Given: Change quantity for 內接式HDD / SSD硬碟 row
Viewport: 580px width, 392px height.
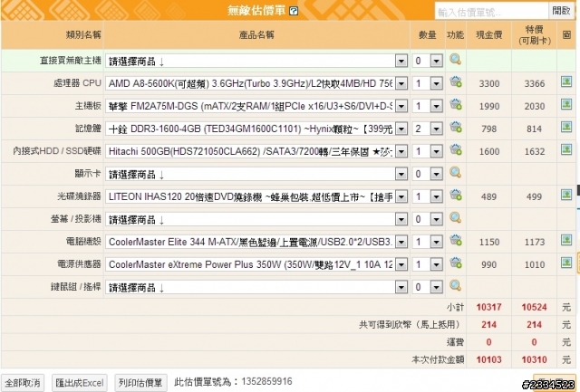Looking at the screenshot, I should (428, 151).
